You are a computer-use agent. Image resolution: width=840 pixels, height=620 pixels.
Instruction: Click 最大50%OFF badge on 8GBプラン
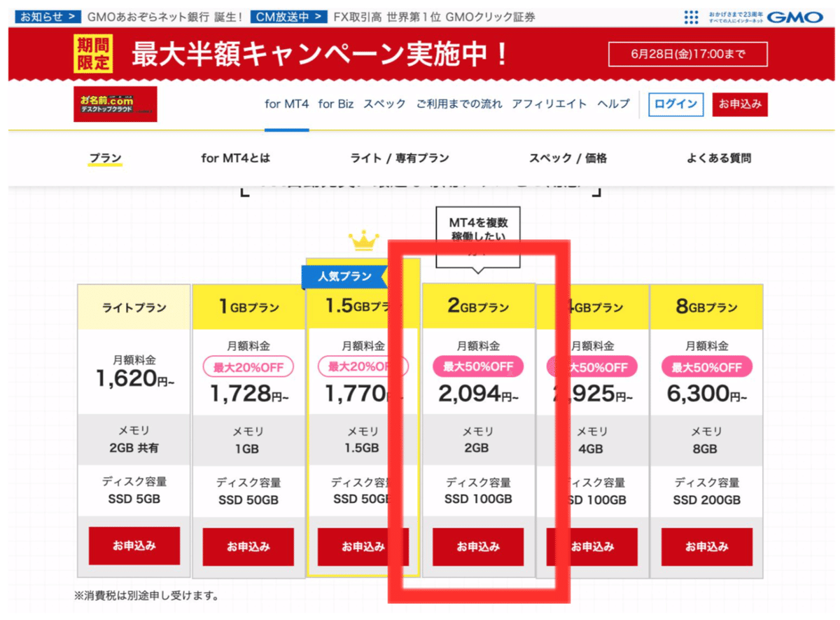(707, 366)
